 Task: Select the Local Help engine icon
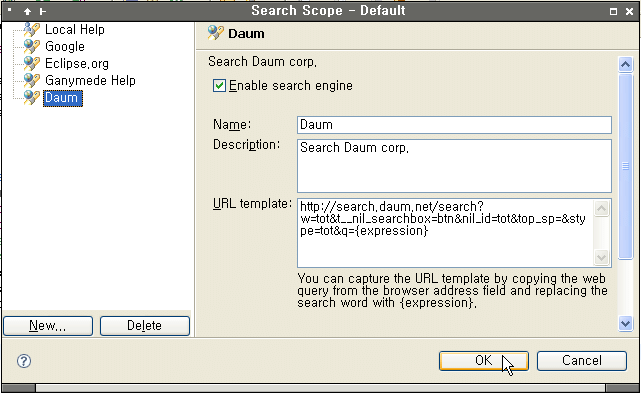(31, 29)
